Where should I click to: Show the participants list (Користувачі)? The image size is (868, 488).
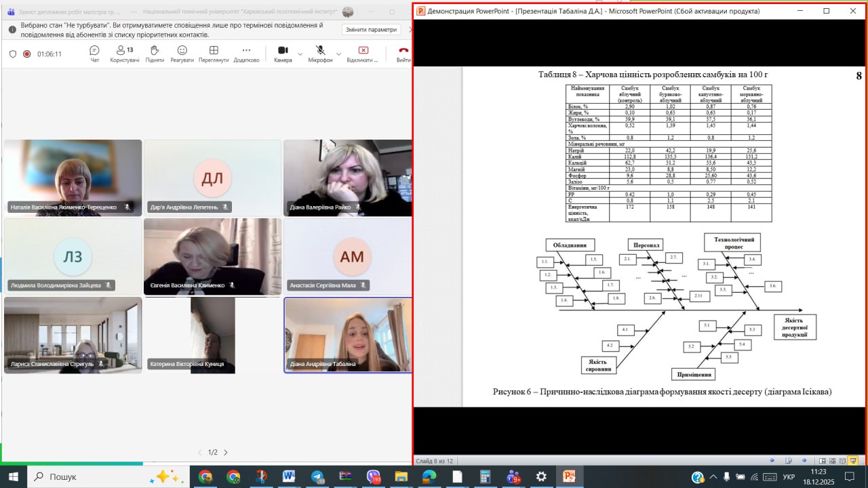coord(124,54)
